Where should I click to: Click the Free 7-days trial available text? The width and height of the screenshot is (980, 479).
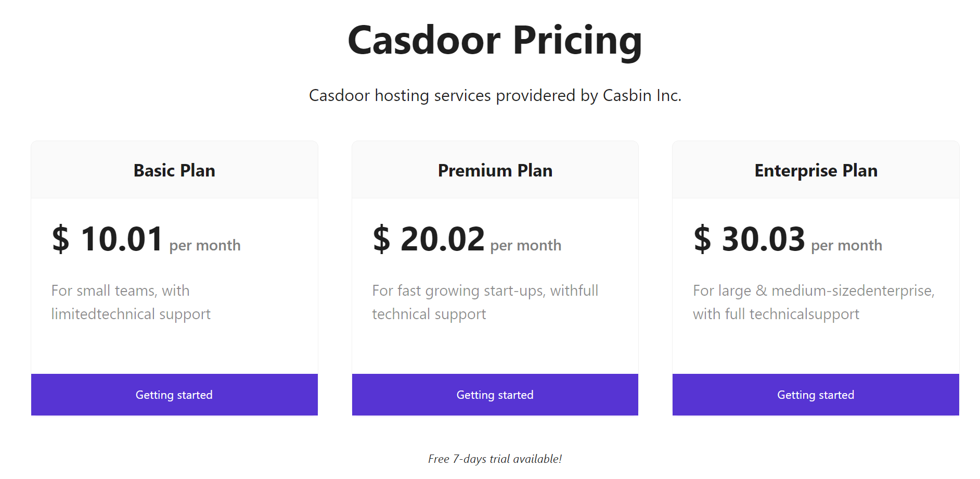(x=495, y=459)
